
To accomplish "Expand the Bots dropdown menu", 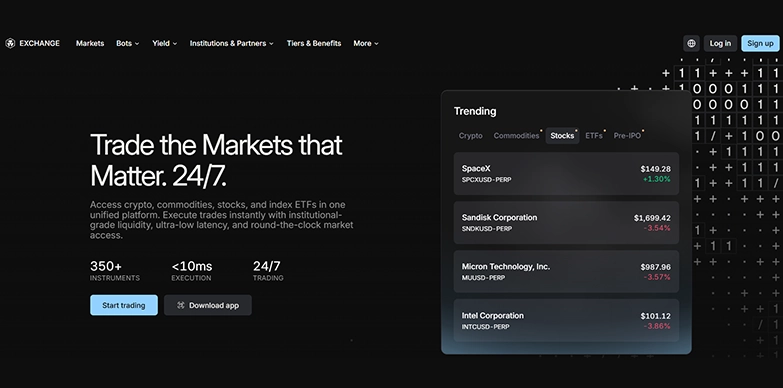I will click(x=127, y=43).
